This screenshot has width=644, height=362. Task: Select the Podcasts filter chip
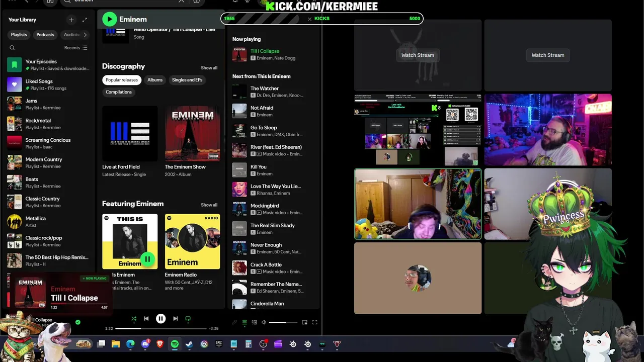coord(45,35)
